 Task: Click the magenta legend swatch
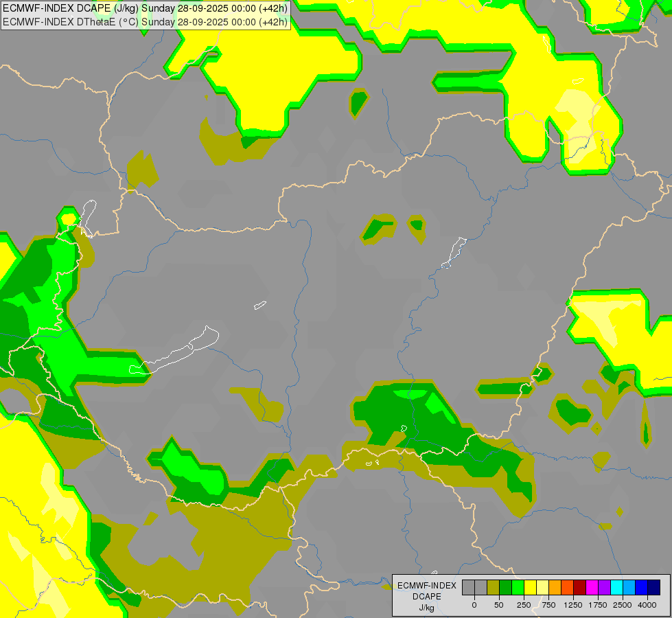[592, 588]
